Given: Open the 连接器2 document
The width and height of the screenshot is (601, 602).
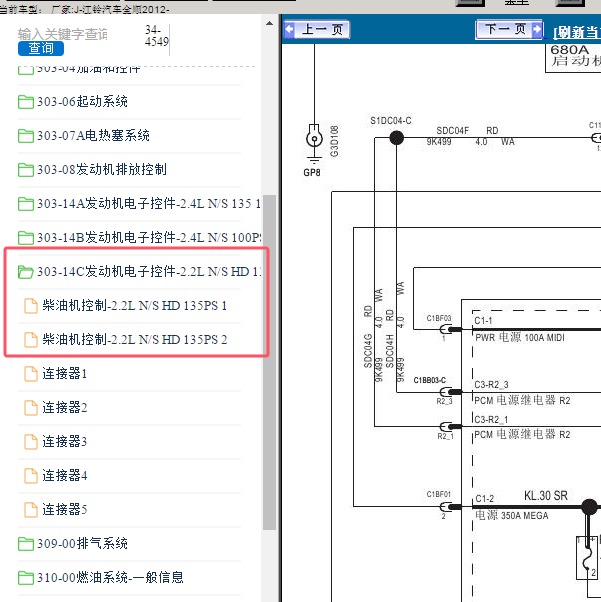Looking at the screenshot, I should tap(65, 407).
